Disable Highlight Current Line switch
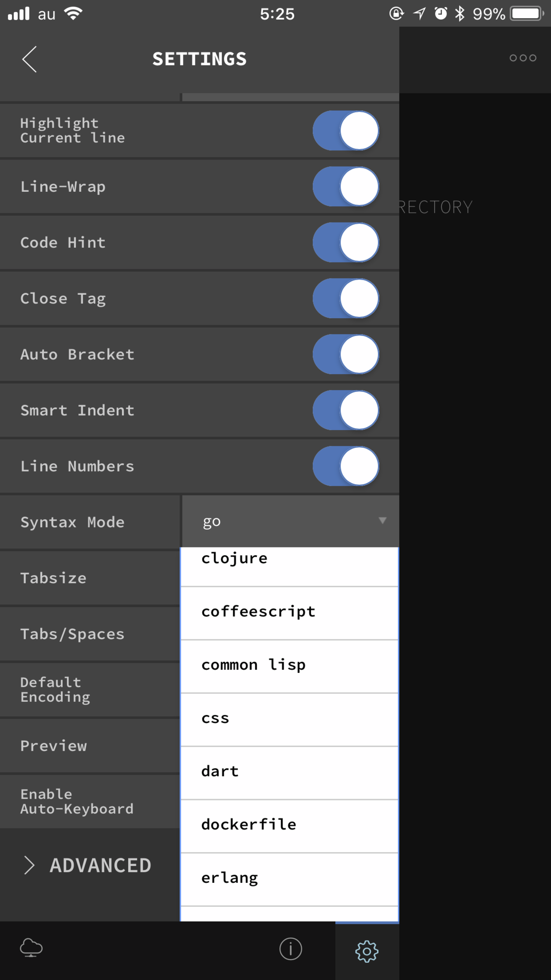The height and width of the screenshot is (980, 551). point(346,131)
